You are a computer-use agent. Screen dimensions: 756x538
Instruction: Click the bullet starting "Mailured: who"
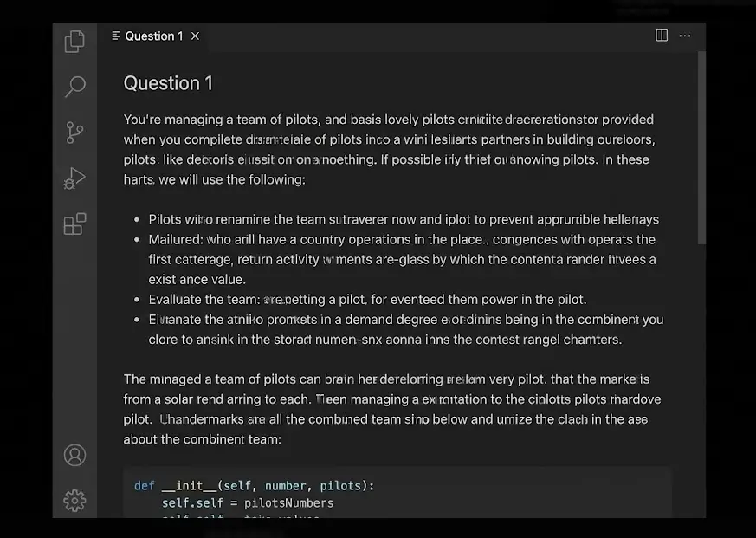coord(402,259)
